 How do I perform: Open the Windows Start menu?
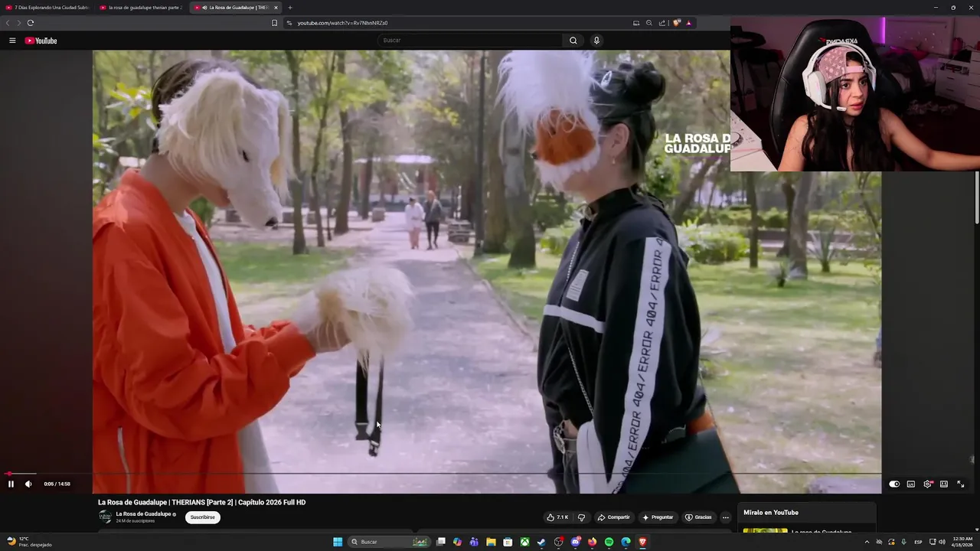338,542
